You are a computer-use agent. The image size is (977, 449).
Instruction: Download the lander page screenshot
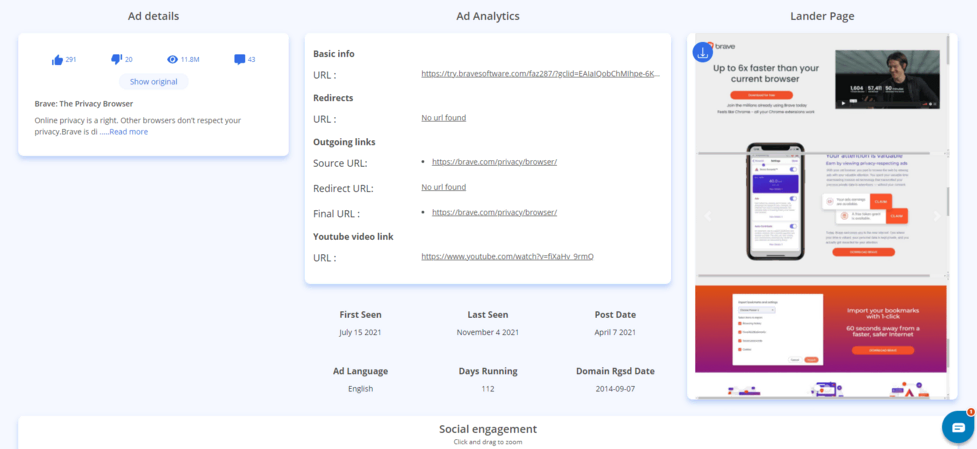702,52
